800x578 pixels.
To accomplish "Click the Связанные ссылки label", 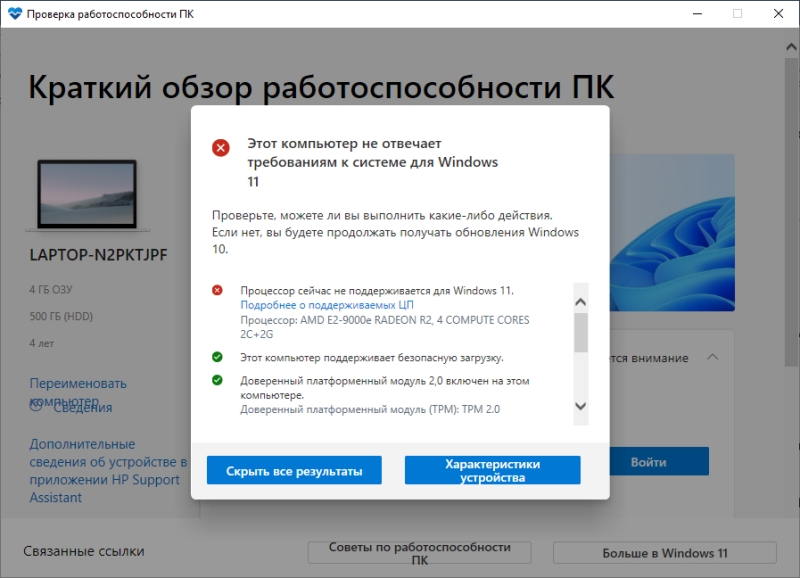I will click(x=84, y=551).
